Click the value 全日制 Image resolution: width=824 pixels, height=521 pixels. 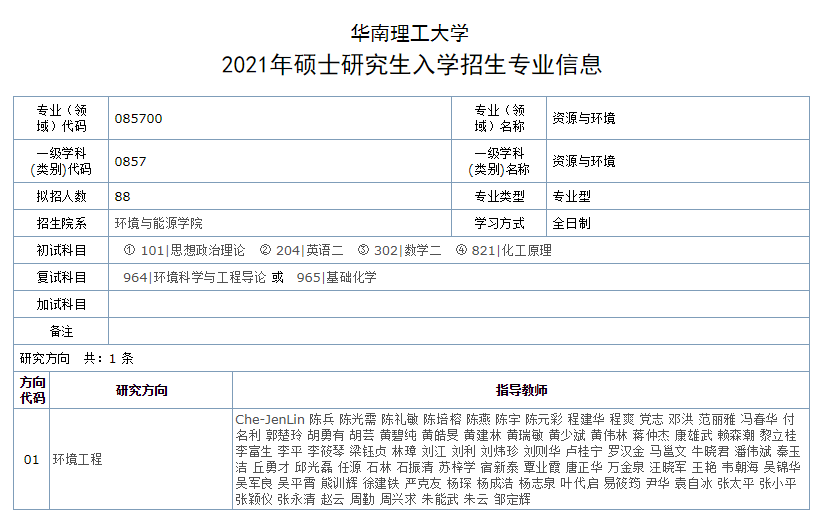click(x=571, y=223)
